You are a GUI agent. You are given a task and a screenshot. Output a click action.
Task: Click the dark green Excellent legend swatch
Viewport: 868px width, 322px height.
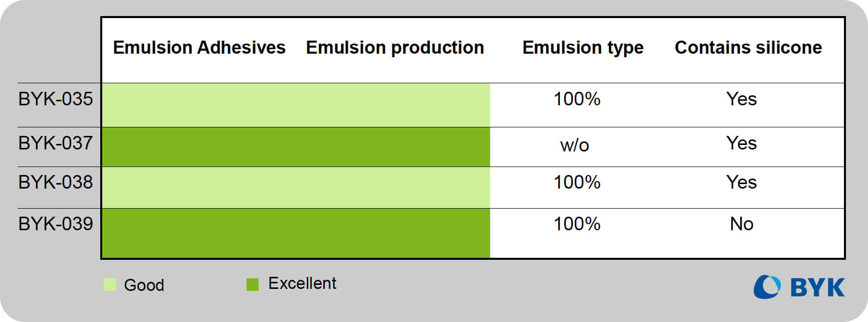coord(253,285)
